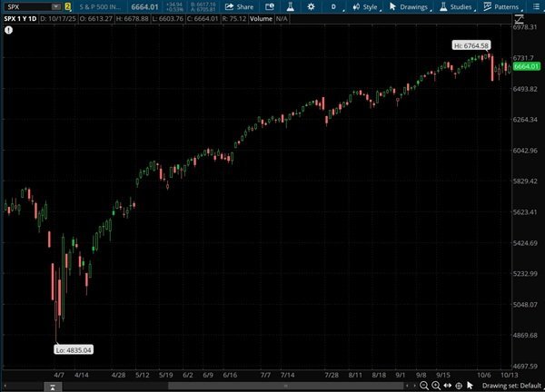Select the pointer cursor tool
This screenshot has width=545, height=392.
(470, 386)
